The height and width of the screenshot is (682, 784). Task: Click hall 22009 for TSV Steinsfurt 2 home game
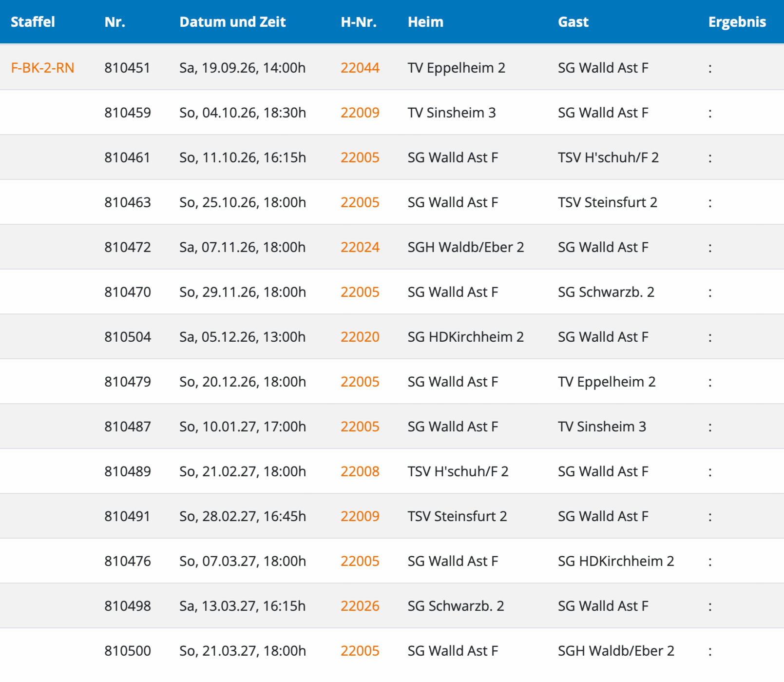[x=360, y=516]
